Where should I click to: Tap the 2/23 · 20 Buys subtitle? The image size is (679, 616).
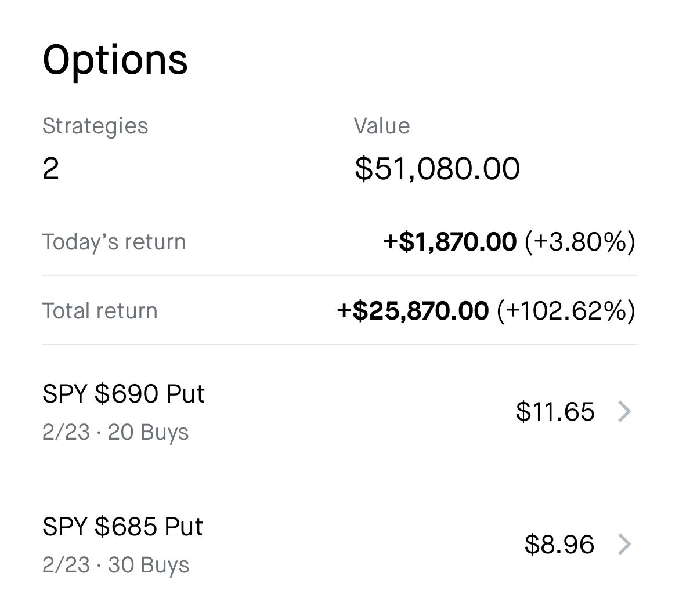(x=115, y=433)
